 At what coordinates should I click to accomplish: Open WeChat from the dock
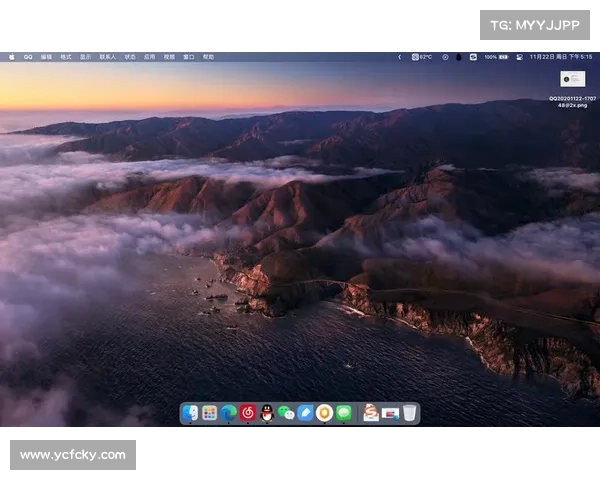coord(285,413)
